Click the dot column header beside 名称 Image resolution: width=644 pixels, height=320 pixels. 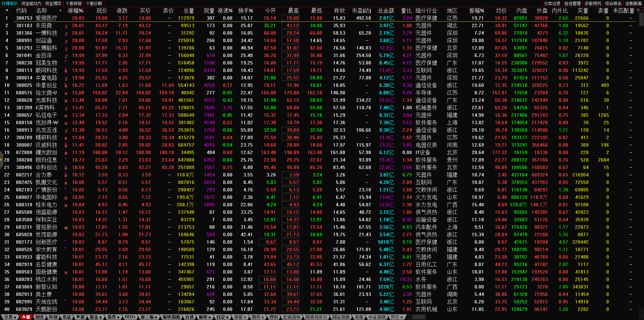click(60, 11)
